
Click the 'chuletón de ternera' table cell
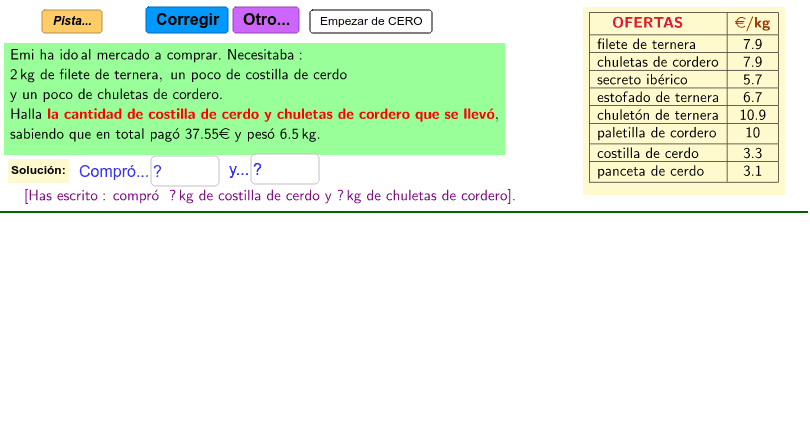tap(658, 115)
